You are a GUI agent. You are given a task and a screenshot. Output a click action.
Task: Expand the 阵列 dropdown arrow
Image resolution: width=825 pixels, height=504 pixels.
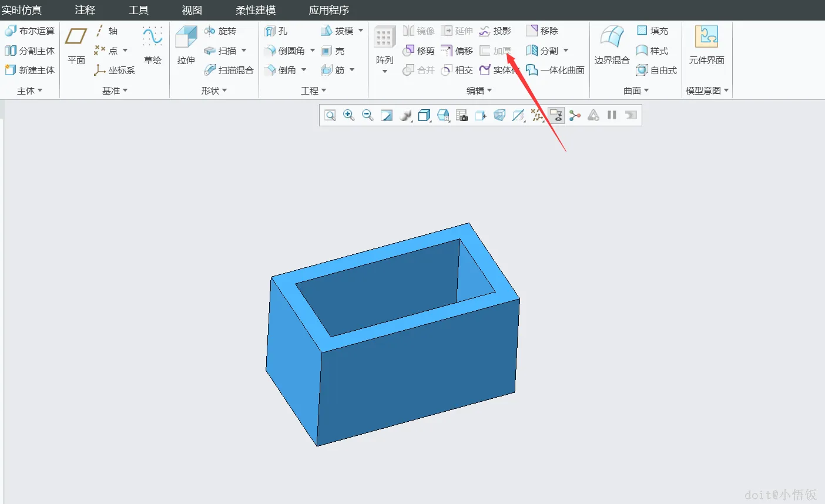click(385, 72)
